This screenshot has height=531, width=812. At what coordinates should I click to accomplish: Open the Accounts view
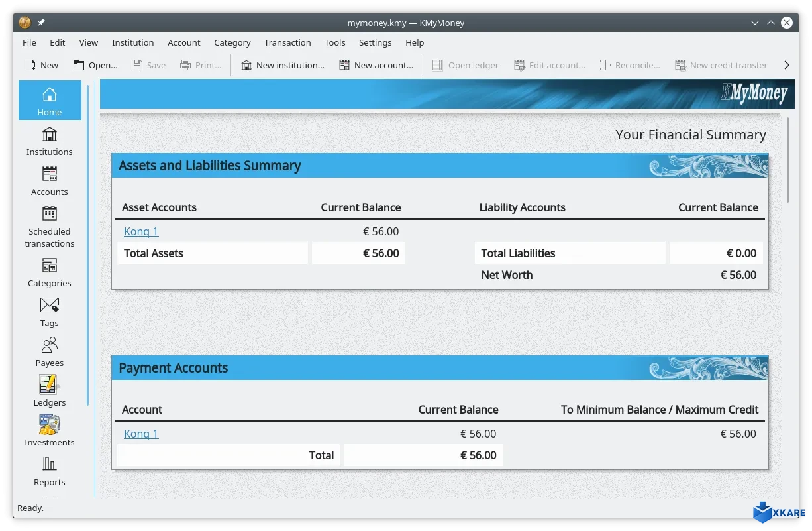click(50, 181)
